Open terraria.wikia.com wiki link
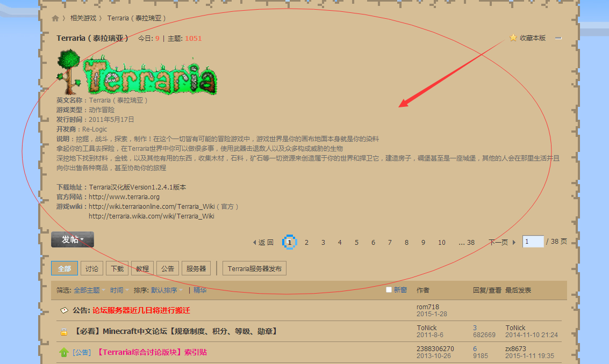This screenshot has height=364, width=609. [x=152, y=216]
